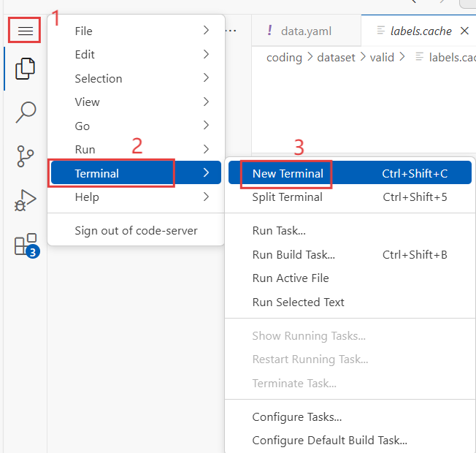Viewport: 476px width, 453px height.
Task: Click the dataset breadcrumb segment
Action: point(336,58)
